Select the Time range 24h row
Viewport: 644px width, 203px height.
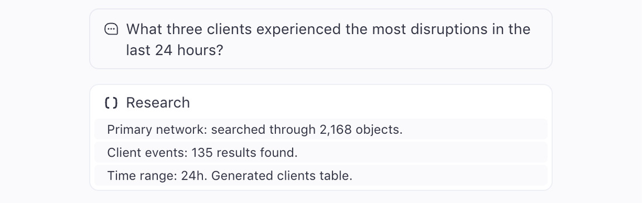(321, 176)
